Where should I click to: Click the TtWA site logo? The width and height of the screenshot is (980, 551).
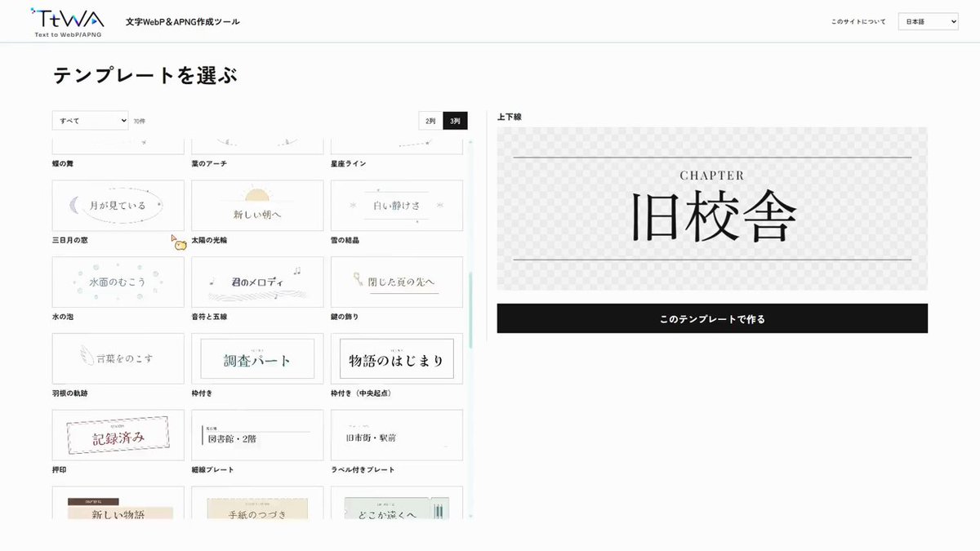pyautogui.click(x=67, y=22)
